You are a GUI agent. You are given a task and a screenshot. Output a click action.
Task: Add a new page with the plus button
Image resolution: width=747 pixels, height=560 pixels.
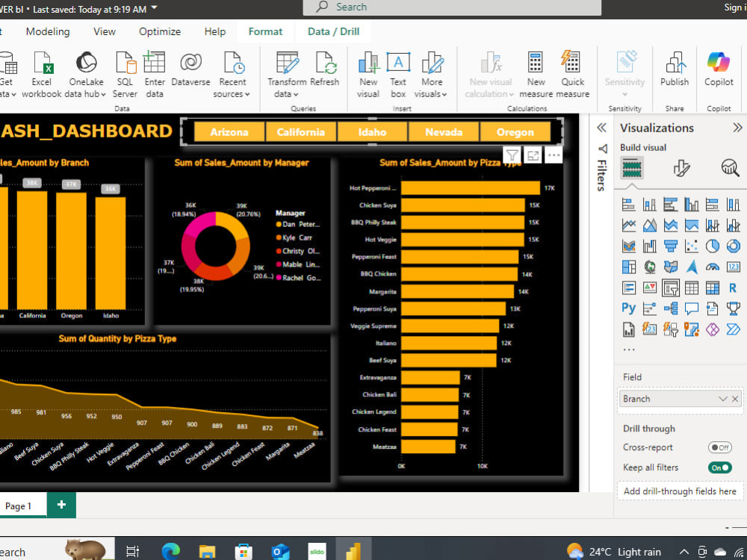pos(61,505)
